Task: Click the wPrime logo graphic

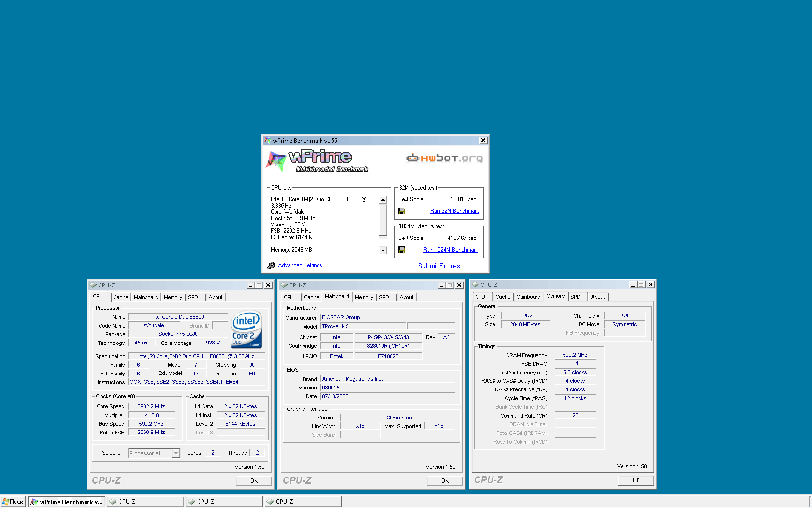Action: click(317, 161)
